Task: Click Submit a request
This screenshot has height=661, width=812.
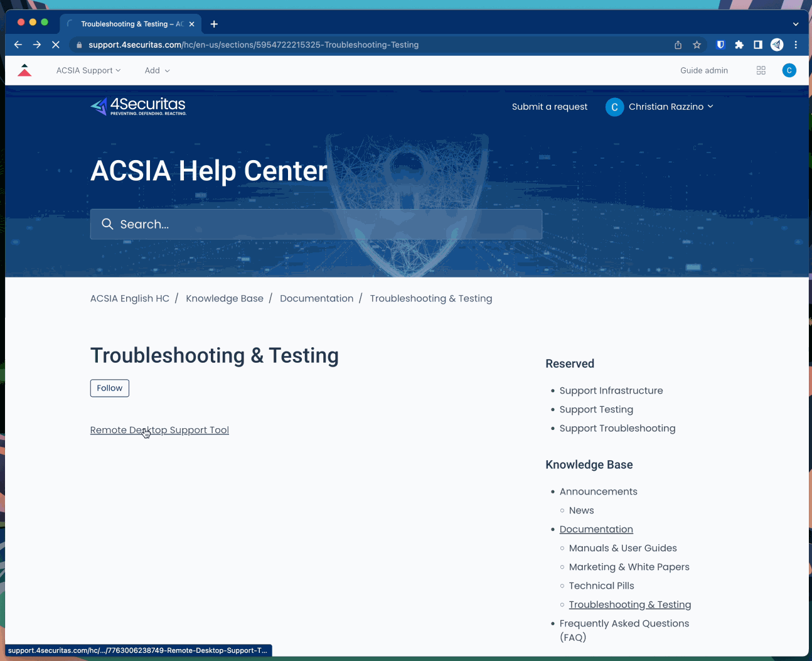Action: (x=550, y=107)
